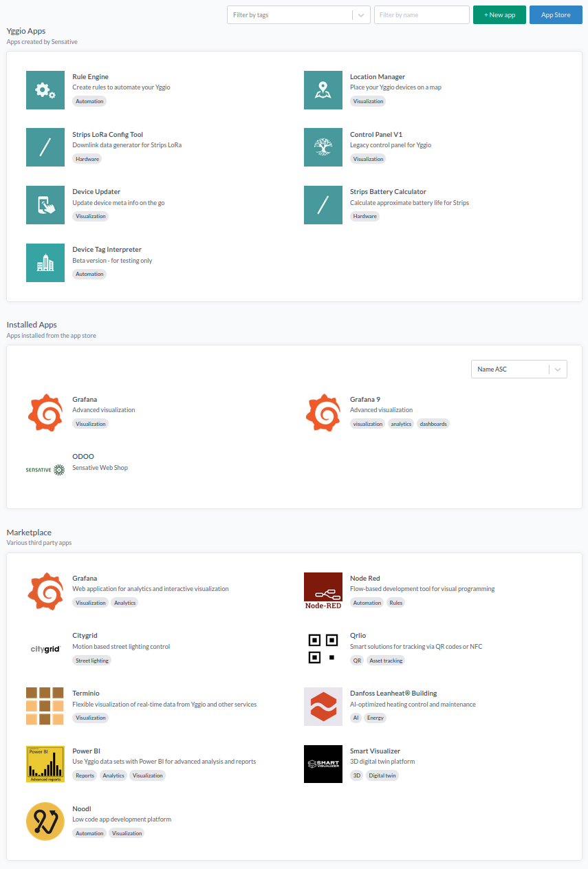Click the Terminio tiles icon
The image size is (588, 869).
(x=45, y=707)
